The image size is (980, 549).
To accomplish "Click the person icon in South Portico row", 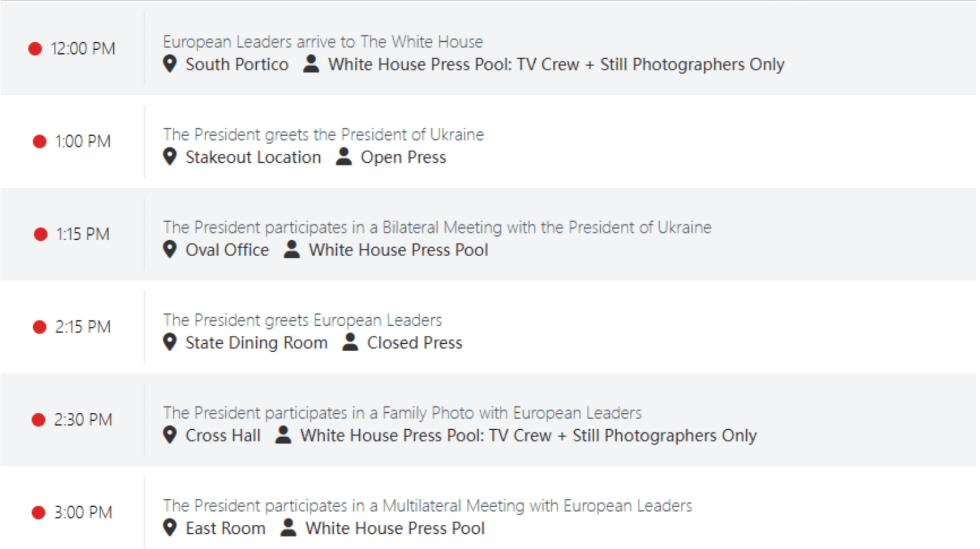I will click(311, 64).
